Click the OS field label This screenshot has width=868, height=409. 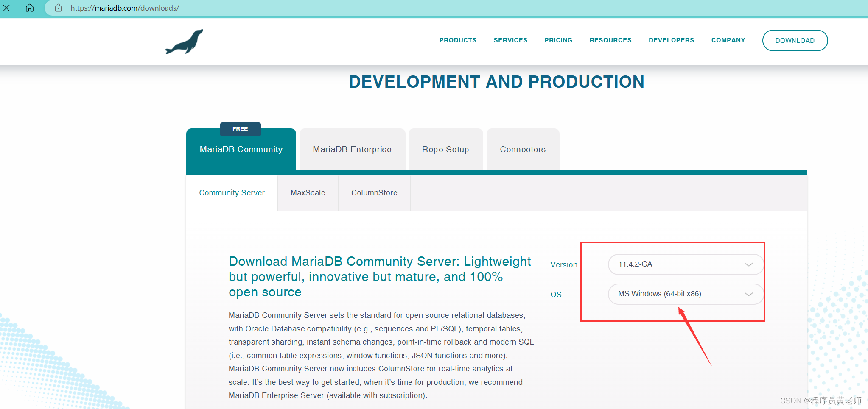[x=556, y=294]
